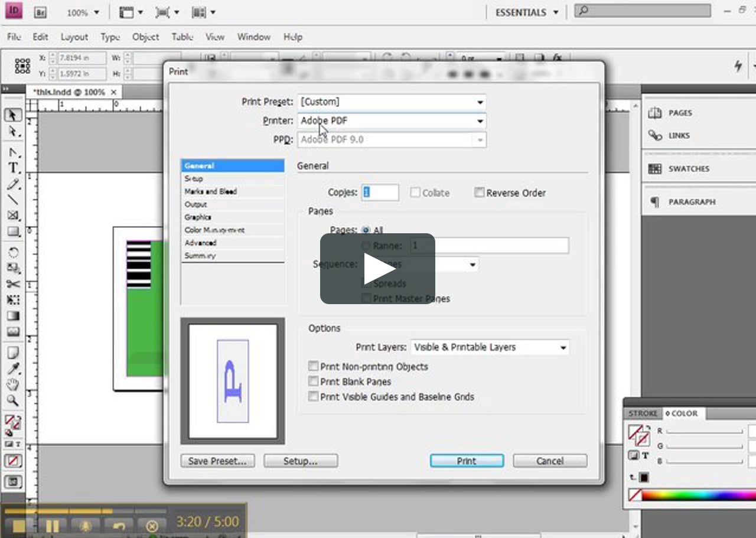Click in the Copies input field
The height and width of the screenshot is (538, 756).
[380, 193]
